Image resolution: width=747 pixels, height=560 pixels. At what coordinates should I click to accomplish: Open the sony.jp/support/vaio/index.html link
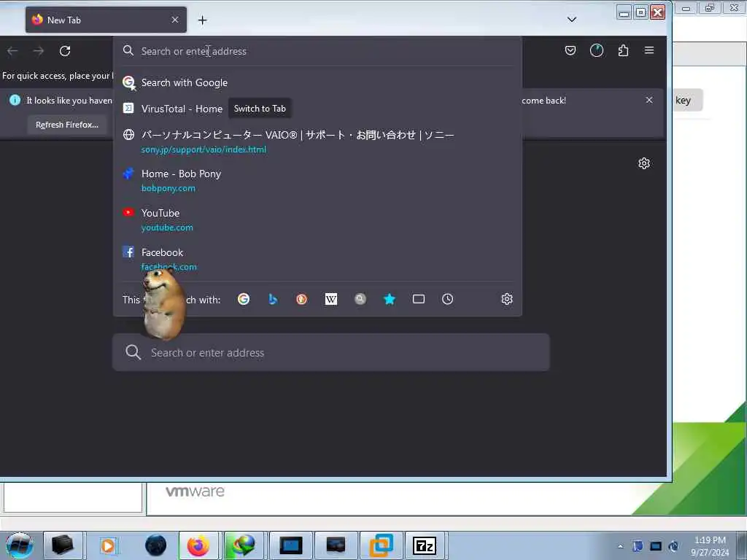coord(204,149)
